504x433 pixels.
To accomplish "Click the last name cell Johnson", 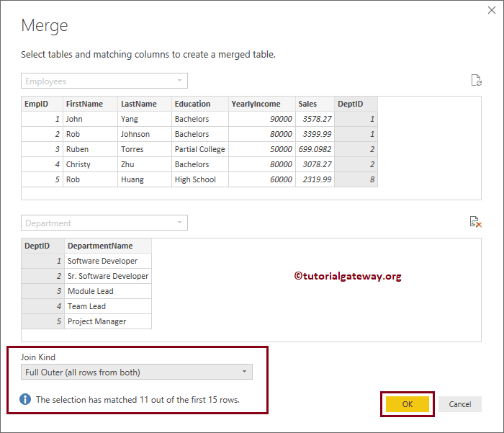I will (x=145, y=134).
